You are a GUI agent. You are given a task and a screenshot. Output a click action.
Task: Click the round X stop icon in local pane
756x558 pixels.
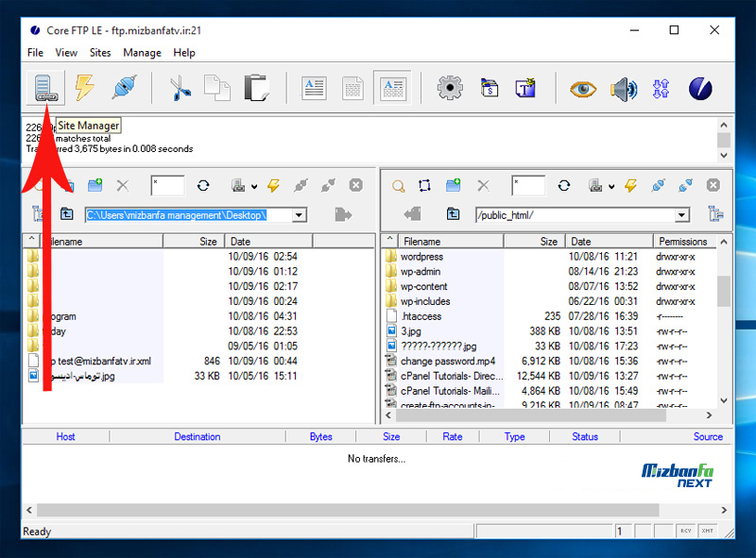pos(356,185)
